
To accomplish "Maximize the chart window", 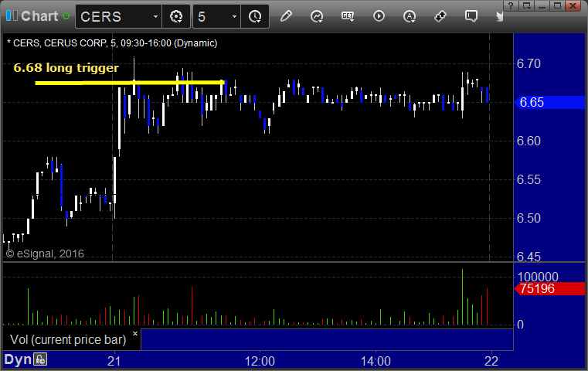I will point(558,5).
